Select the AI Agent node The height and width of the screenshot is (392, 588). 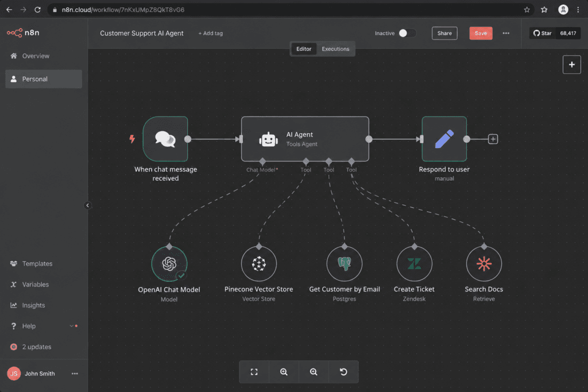coord(305,139)
